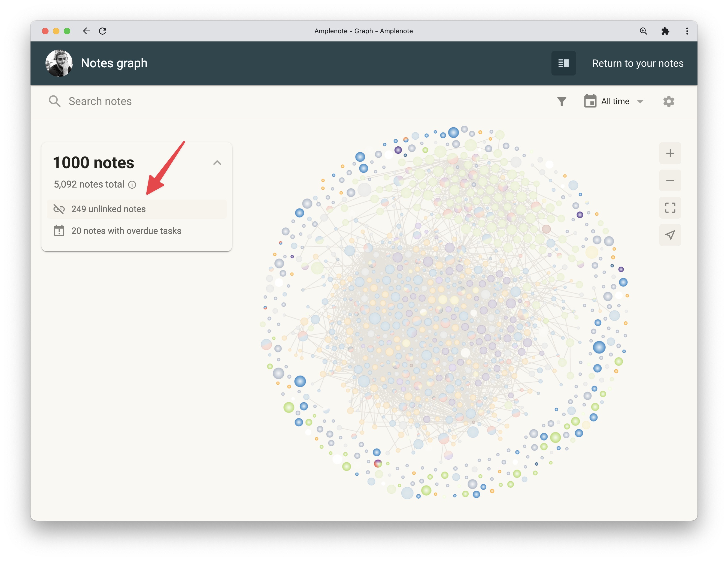Viewport: 728px width, 561px height.
Task: Click the Notes graph title
Action: coord(114,63)
